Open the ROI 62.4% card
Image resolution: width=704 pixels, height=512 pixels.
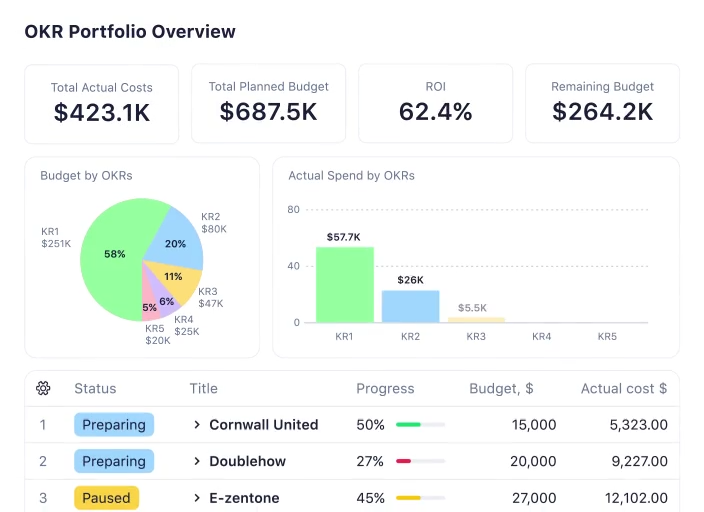[x=435, y=104]
